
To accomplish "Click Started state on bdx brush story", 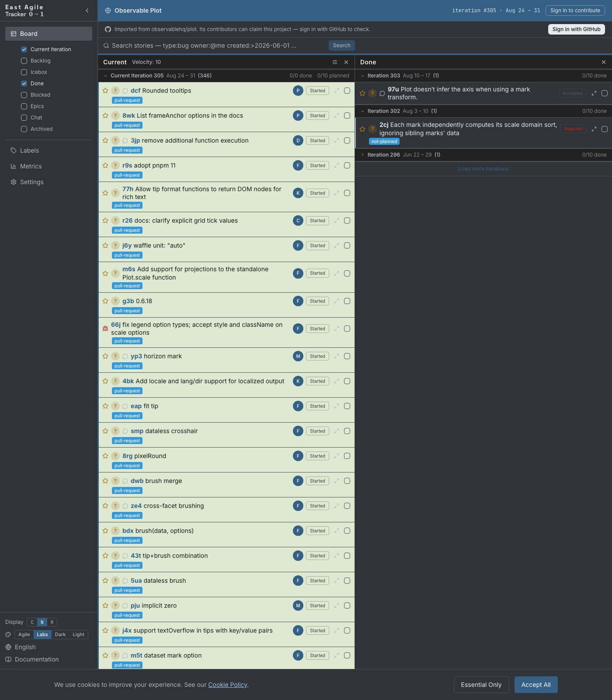I will [317, 531].
